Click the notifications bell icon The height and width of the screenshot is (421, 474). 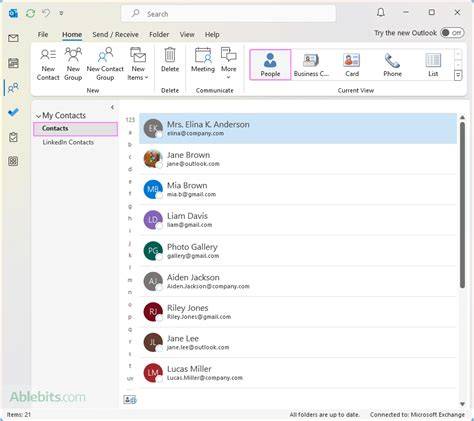[381, 13]
